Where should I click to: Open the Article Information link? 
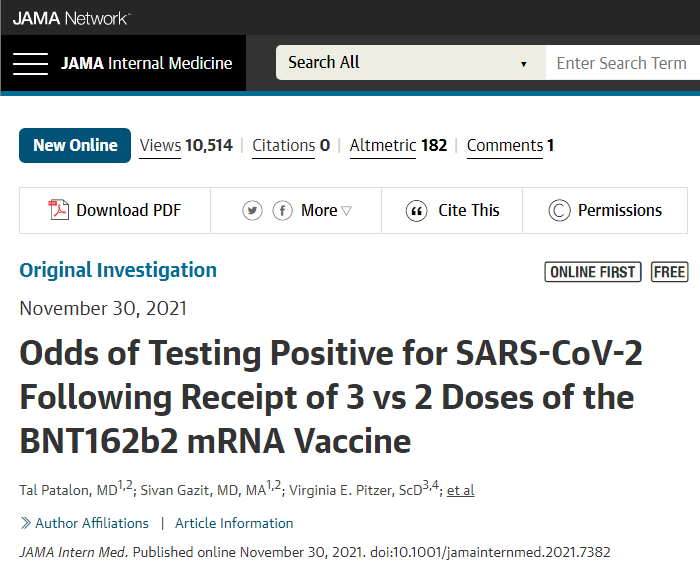click(x=234, y=523)
